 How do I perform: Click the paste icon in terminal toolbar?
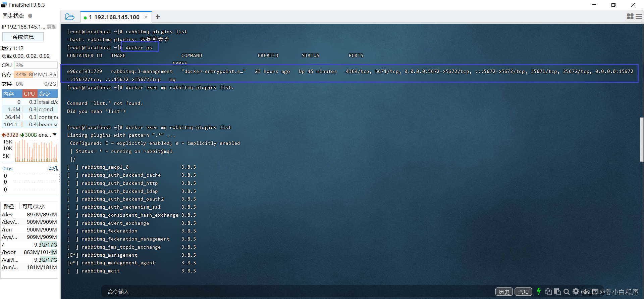pos(557,291)
